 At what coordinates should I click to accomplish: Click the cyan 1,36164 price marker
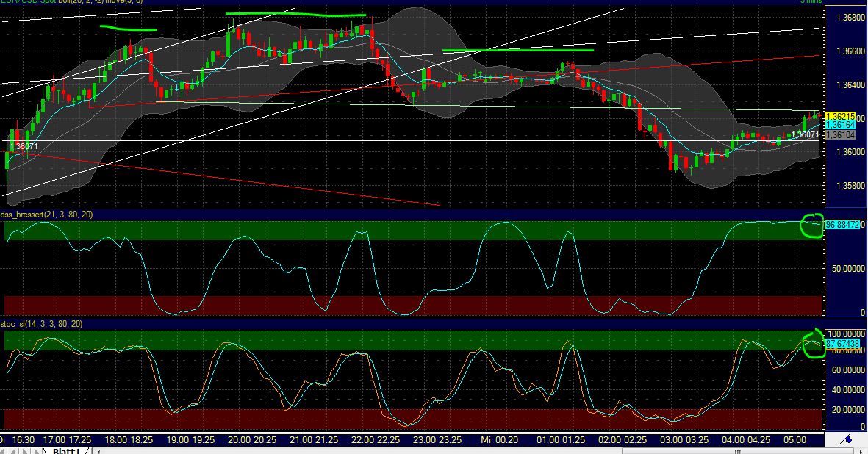839,126
